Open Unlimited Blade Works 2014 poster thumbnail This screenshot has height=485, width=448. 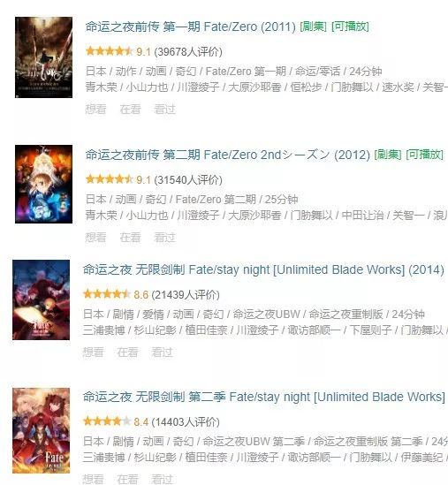pos(42,299)
